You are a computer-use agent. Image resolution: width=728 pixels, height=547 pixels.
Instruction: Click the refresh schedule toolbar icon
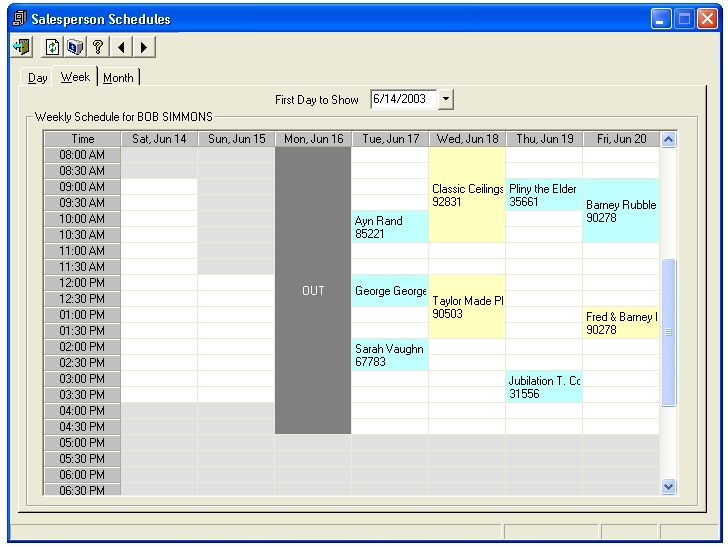pyautogui.click(x=52, y=47)
